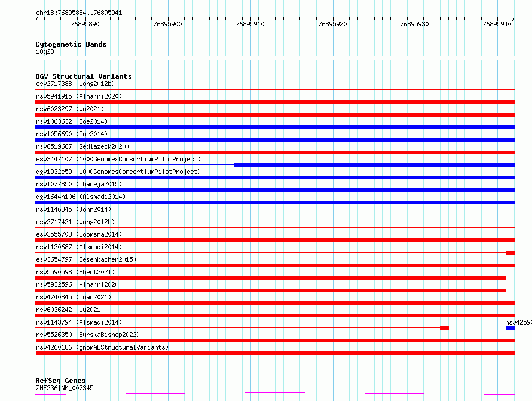The height and width of the screenshot is (401, 532).
Task: Click ruler position 76895920
Action: click(332, 24)
